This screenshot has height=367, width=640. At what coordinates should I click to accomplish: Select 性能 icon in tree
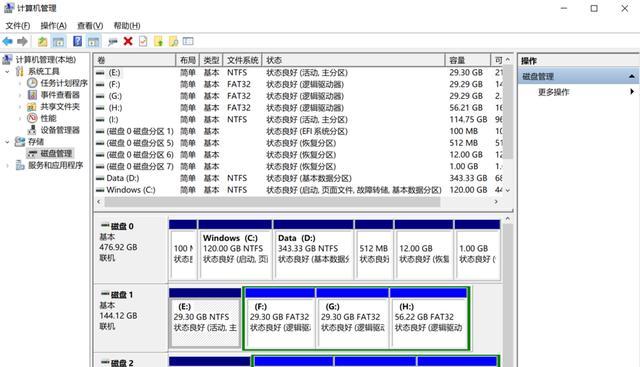click(32, 118)
